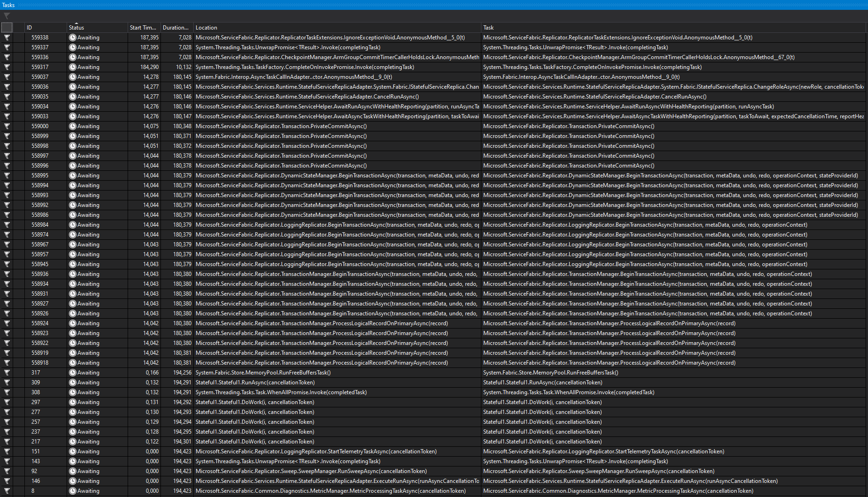Viewport: 868px width, 497px height.
Task: Flag task 559317
Action: [7, 67]
